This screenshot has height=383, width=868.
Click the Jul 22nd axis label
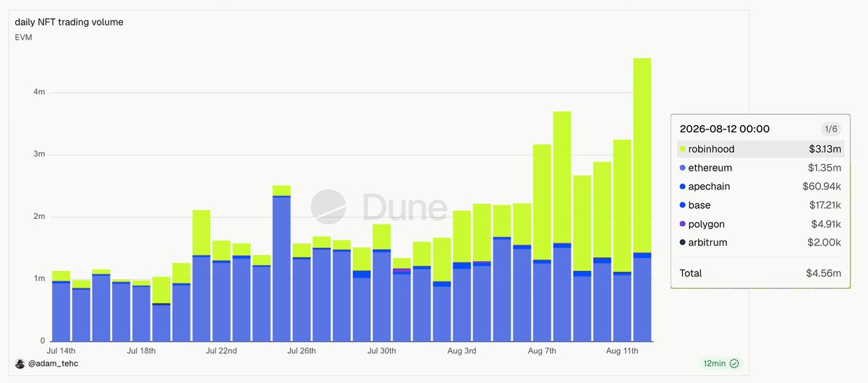(221, 350)
